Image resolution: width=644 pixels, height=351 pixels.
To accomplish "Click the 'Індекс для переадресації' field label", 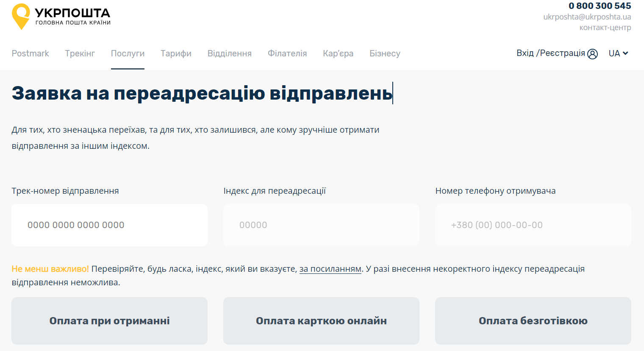I will [x=275, y=191].
